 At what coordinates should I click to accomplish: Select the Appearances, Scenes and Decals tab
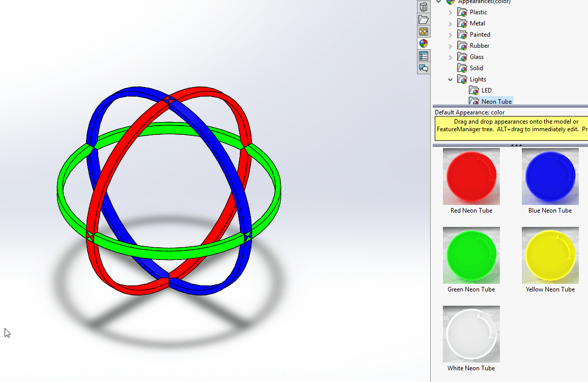(x=424, y=43)
